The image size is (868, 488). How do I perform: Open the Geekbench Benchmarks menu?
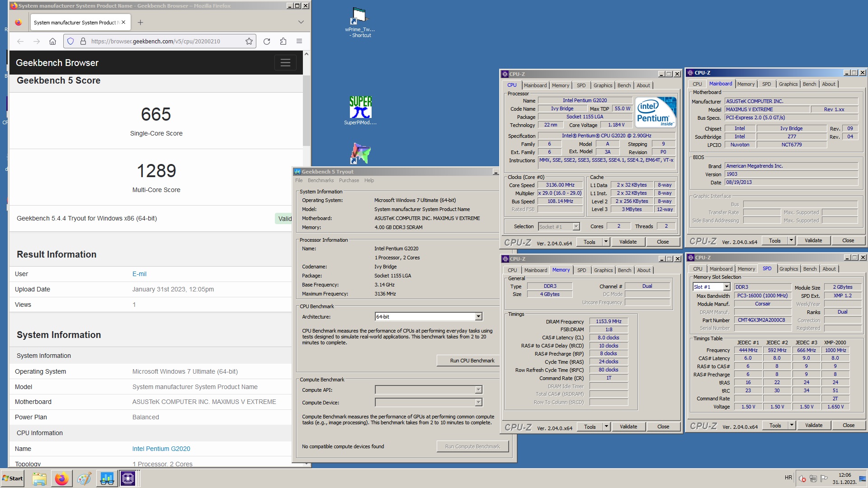click(x=321, y=180)
